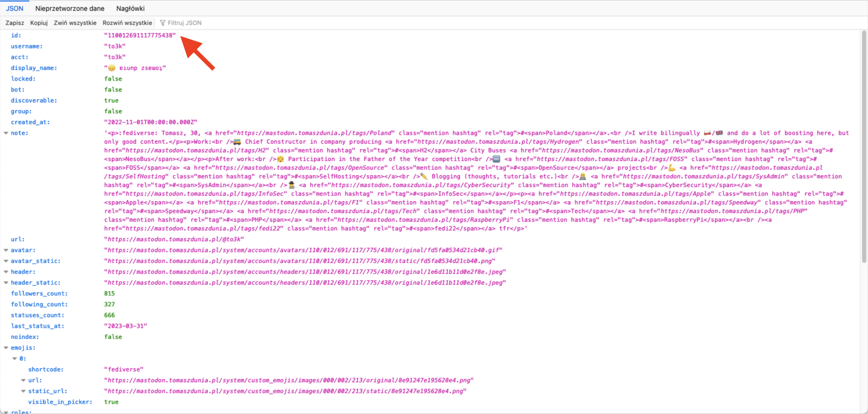Click Rozwiń wszystkie to expand all
The height and width of the screenshot is (414, 868).
tap(127, 23)
